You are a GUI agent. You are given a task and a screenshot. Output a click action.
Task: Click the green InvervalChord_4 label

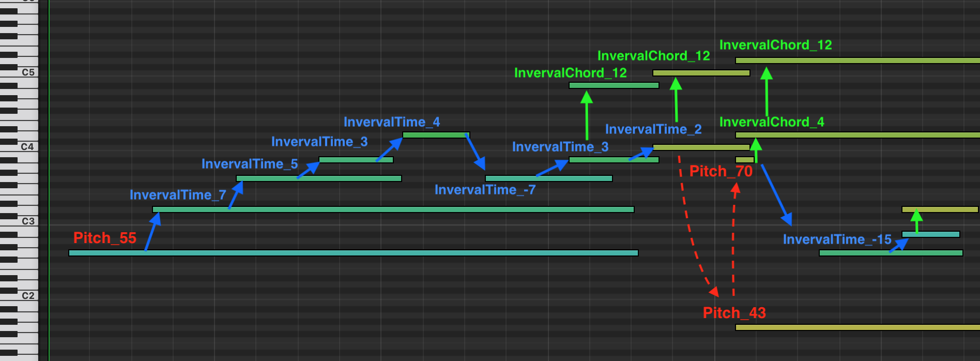point(772,122)
